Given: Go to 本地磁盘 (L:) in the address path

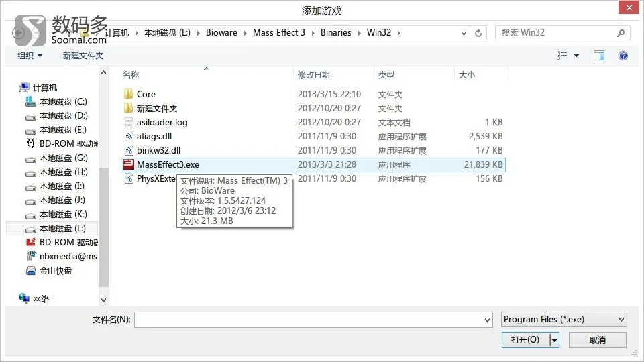Looking at the screenshot, I should pos(167,32).
